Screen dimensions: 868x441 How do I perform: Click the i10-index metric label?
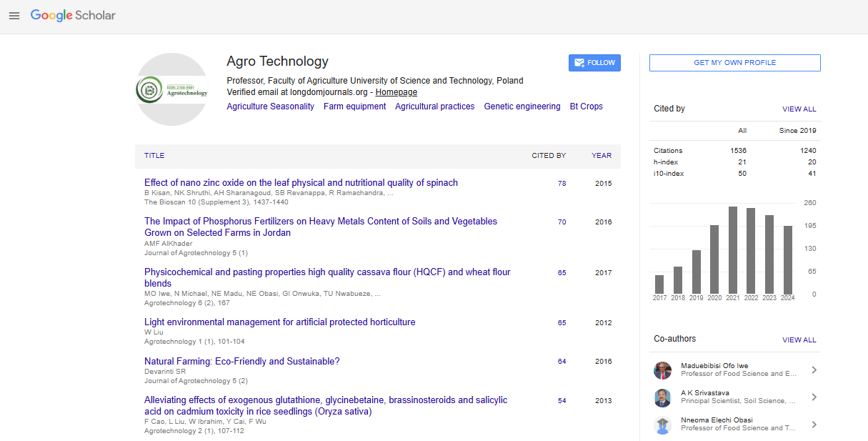tap(668, 174)
